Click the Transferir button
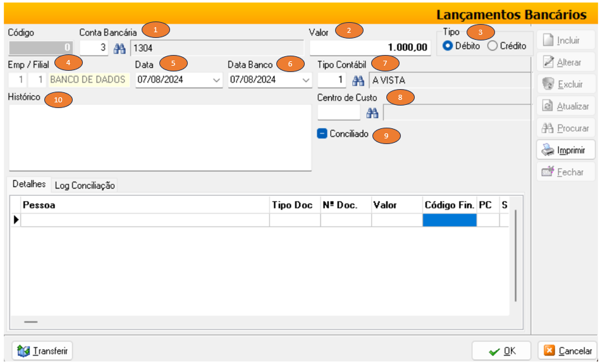Viewport: 600px width, 364px height. click(43, 351)
